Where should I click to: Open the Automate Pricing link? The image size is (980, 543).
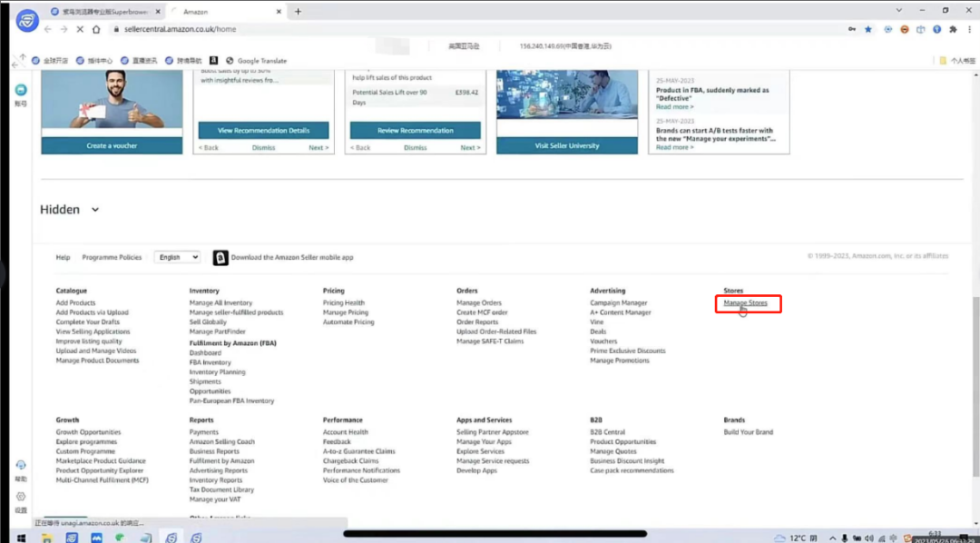[x=348, y=322]
